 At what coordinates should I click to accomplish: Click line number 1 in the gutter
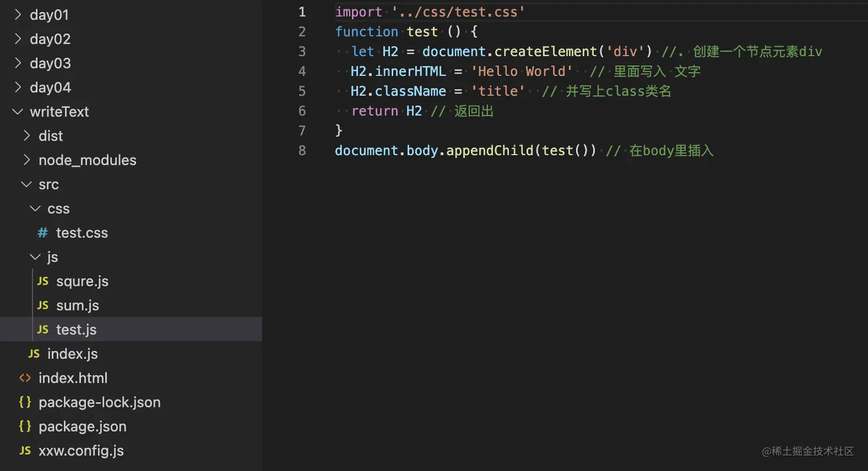pyautogui.click(x=302, y=12)
